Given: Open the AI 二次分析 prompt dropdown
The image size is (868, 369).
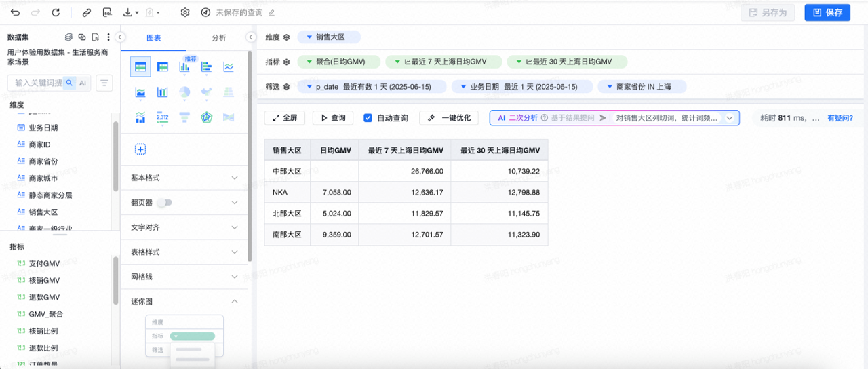Looking at the screenshot, I should click(x=730, y=118).
